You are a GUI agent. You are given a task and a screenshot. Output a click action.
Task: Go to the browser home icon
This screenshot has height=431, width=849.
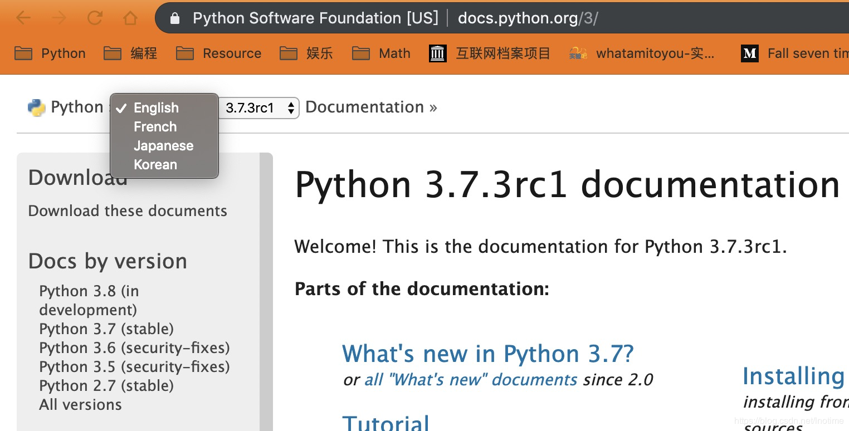coord(130,18)
